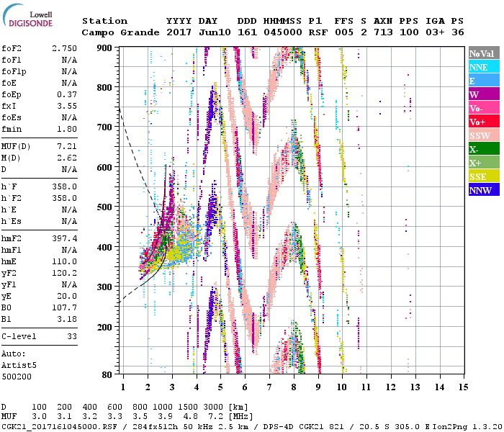Pick the X- dark green legend entry
504x432 pixels.
point(484,150)
